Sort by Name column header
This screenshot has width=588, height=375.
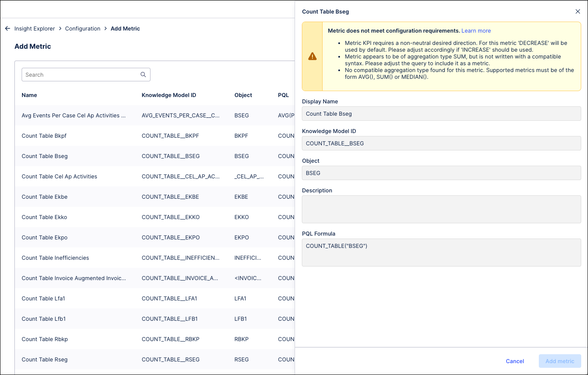pyautogui.click(x=29, y=95)
